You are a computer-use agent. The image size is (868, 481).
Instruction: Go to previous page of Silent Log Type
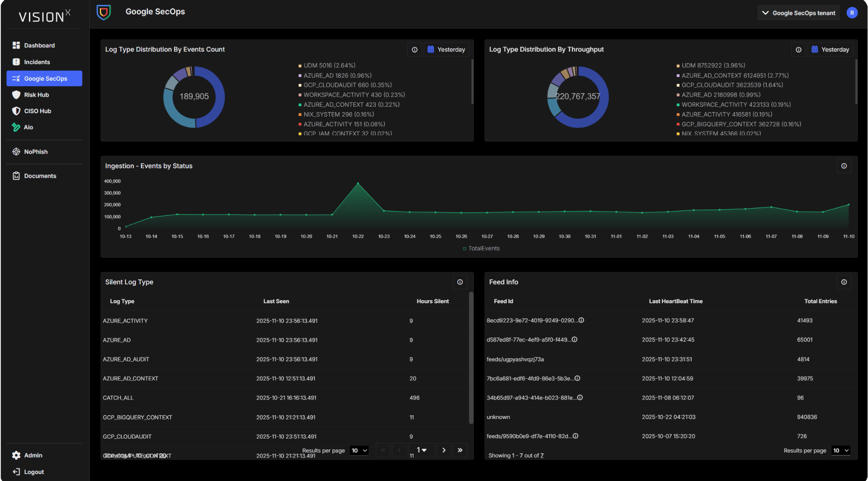coord(399,450)
